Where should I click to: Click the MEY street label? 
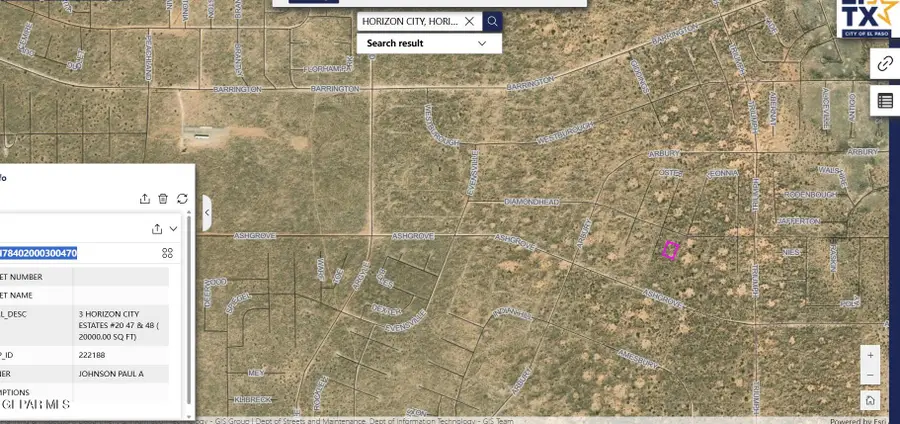point(256,373)
